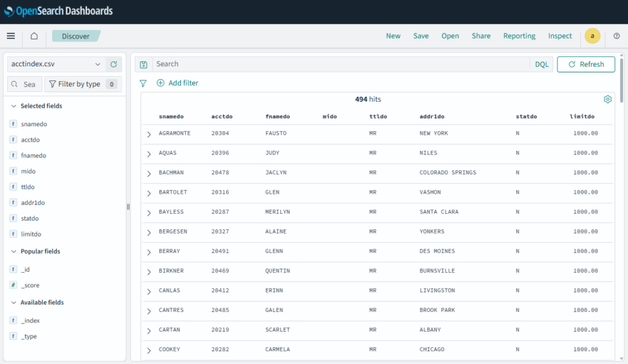This screenshot has height=364, width=628.
Task: Expand the COOKEY row details
Action: coord(149,351)
